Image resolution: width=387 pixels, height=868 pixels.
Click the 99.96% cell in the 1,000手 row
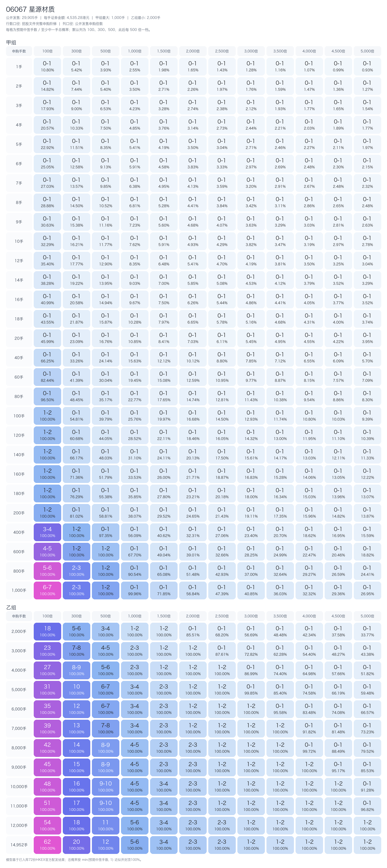point(135,590)
